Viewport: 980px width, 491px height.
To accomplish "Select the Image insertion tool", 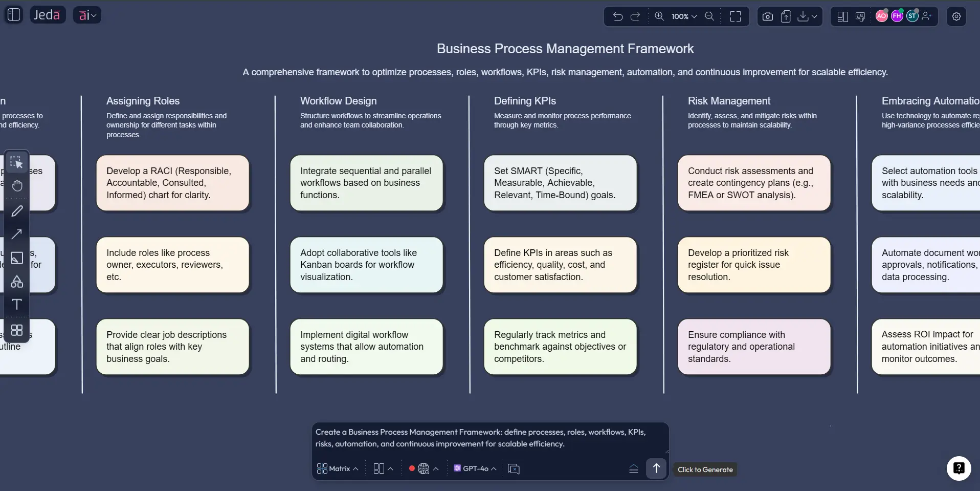I will pyautogui.click(x=17, y=259).
